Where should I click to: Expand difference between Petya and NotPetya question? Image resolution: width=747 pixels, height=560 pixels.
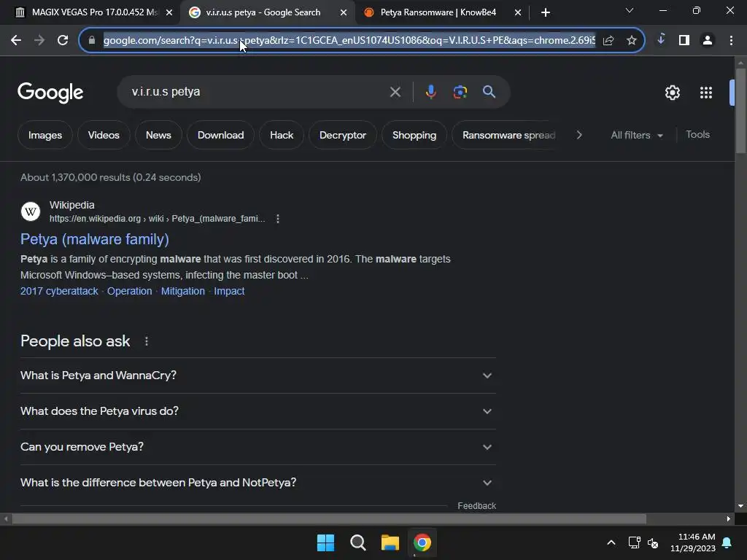click(258, 483)
